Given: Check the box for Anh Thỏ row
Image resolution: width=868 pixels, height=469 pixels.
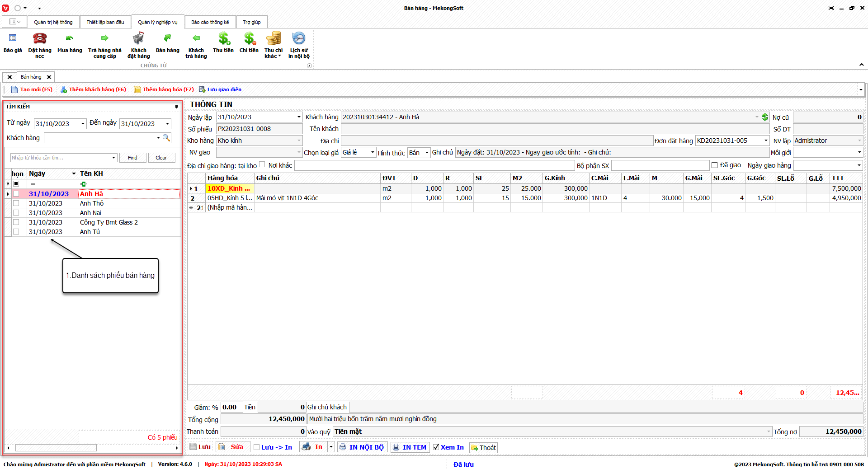Looking at the screenshot, I should [16, 203].
